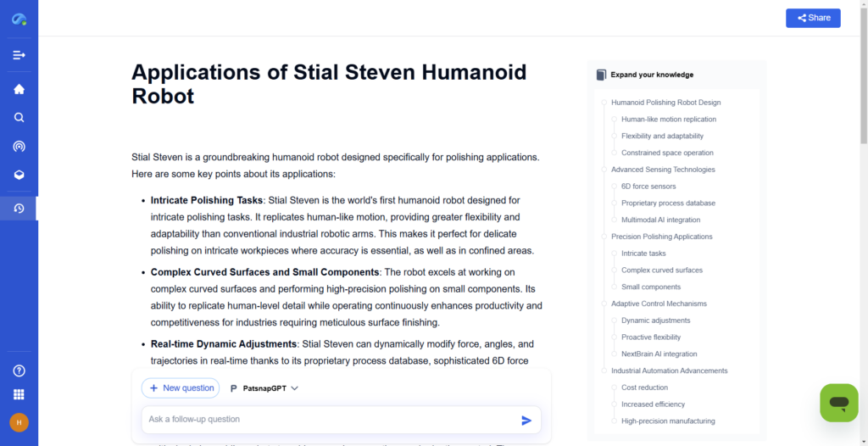Open the Search sidebar icon
The width and height of the screenshot is (868, 446).
click(x=19, y=118)
